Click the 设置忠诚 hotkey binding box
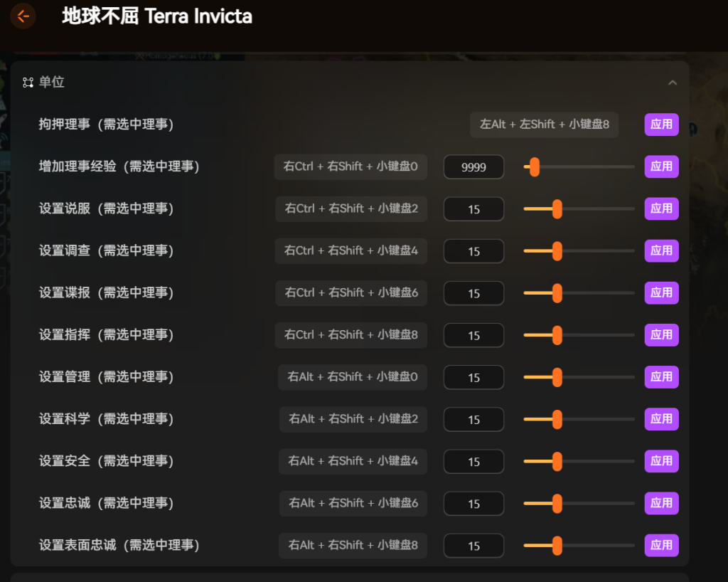728x582 pixels. [353, 503]
